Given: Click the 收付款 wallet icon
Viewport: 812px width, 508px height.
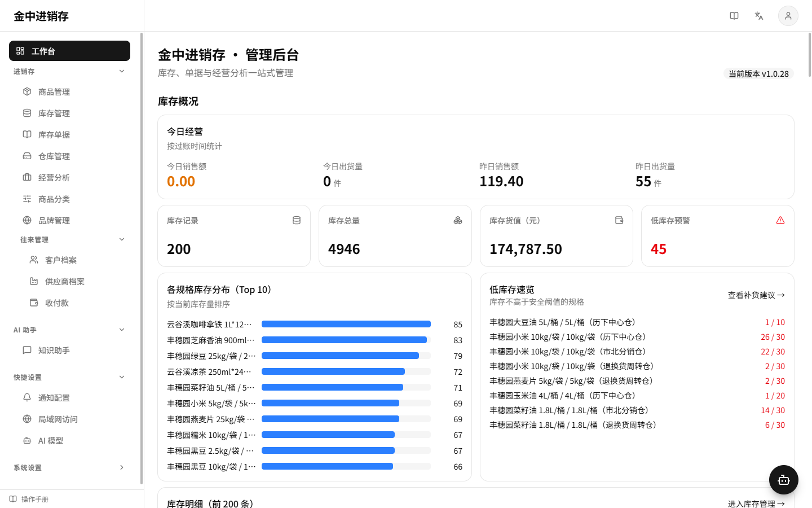Looking at the screenshot, I should tap(34, 303).
